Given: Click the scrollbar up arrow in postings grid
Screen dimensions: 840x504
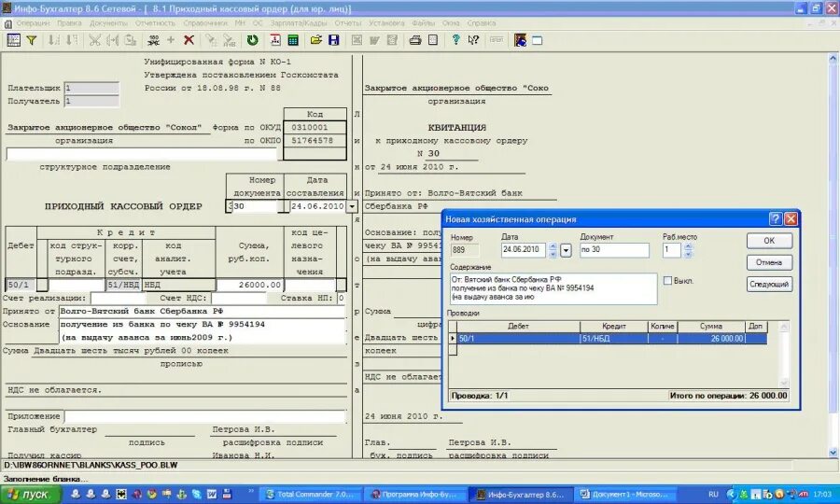Looking at the screenshot, I should pyautogui.click(x=784, y=326).
